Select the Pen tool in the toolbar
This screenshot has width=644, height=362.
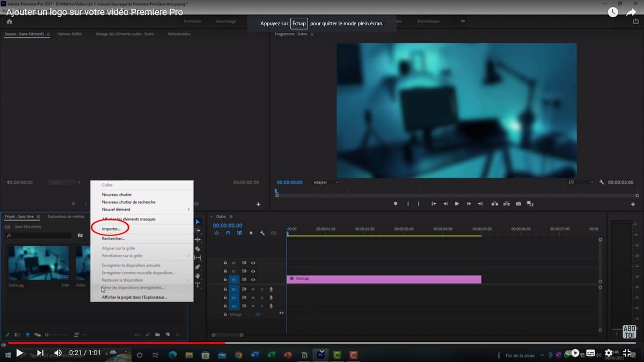pos(197,267)
